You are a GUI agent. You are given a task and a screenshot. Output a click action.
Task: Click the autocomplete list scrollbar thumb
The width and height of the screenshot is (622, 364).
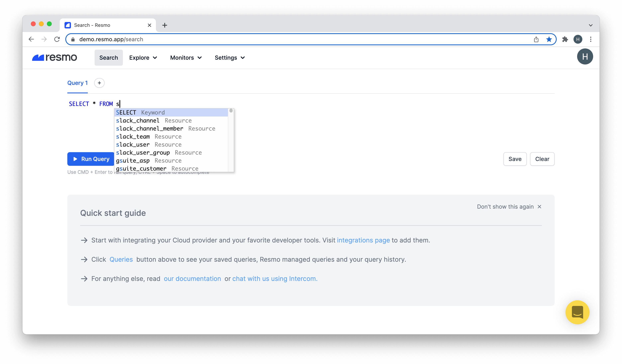[231, 111]
